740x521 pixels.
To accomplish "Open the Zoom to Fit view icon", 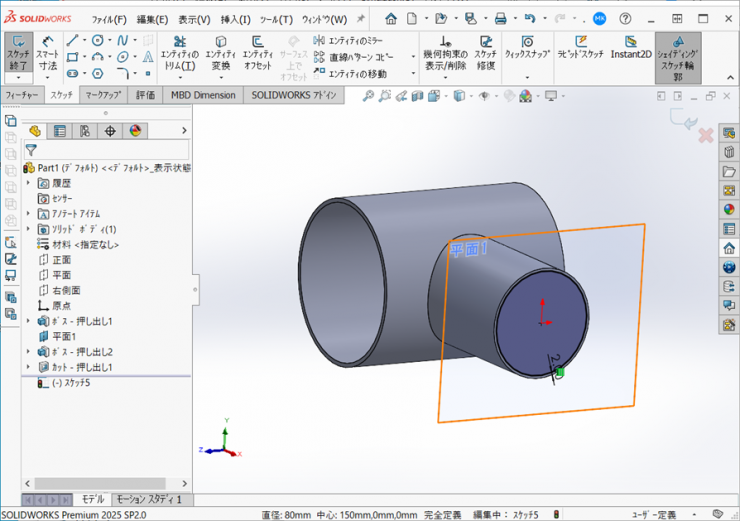I will tap(368, 96).
